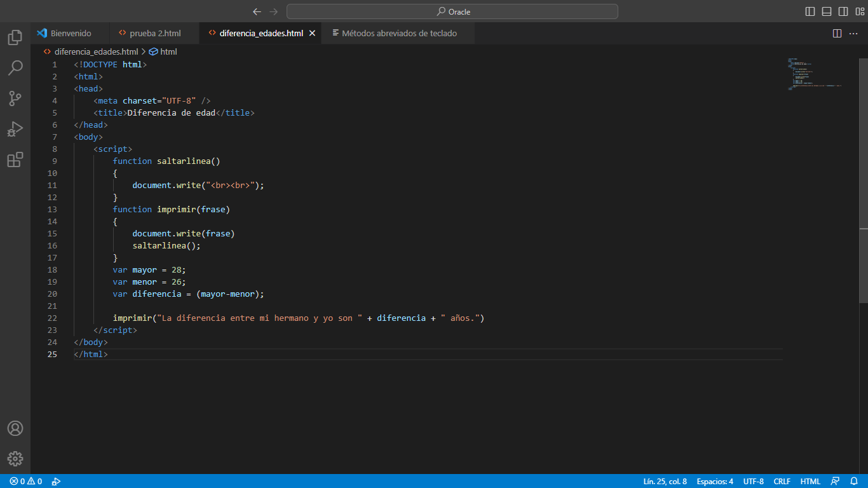
Task: Click the title text Diferencia de edad
Action: (x=172, y=112)
